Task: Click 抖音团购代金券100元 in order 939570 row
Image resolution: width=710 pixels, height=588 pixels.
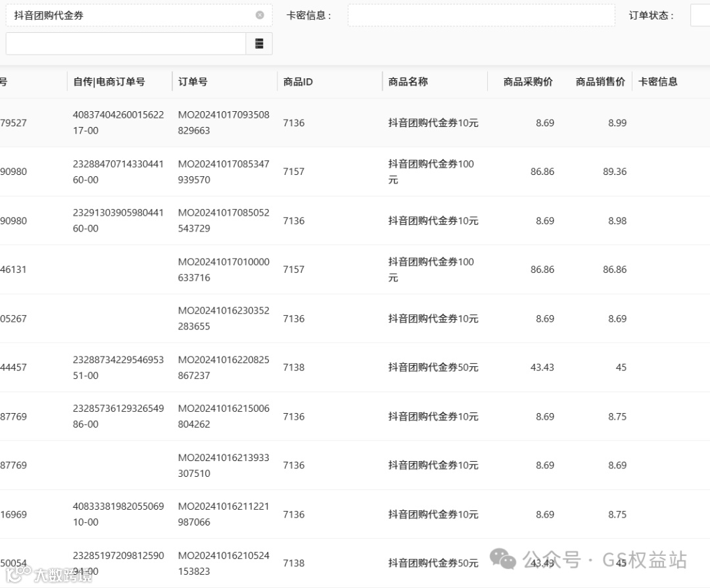Action: pos(431,172)
